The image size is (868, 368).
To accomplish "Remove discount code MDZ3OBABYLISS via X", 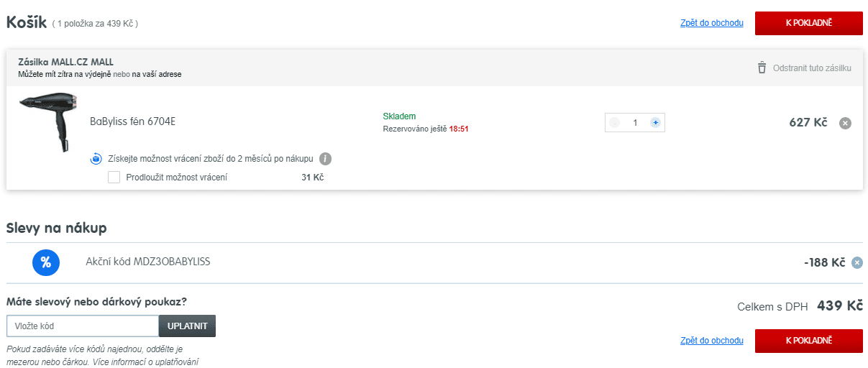I will coord(856,263).
